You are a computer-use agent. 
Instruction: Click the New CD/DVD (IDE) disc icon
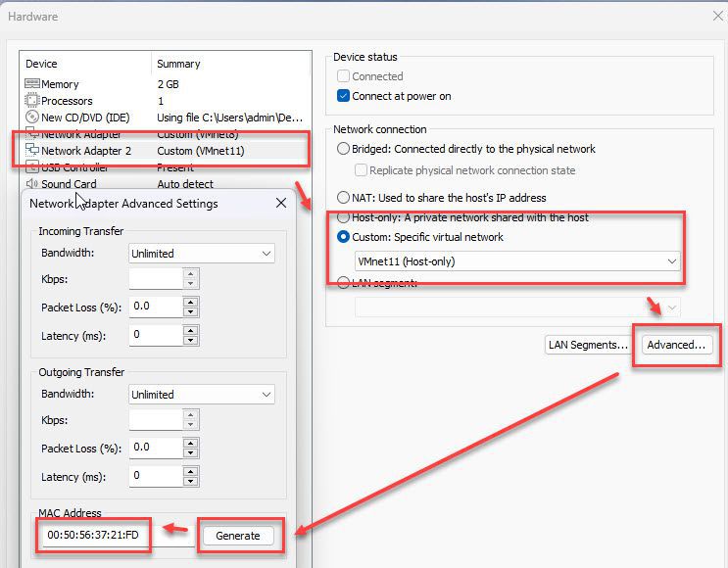coord(32,117)
